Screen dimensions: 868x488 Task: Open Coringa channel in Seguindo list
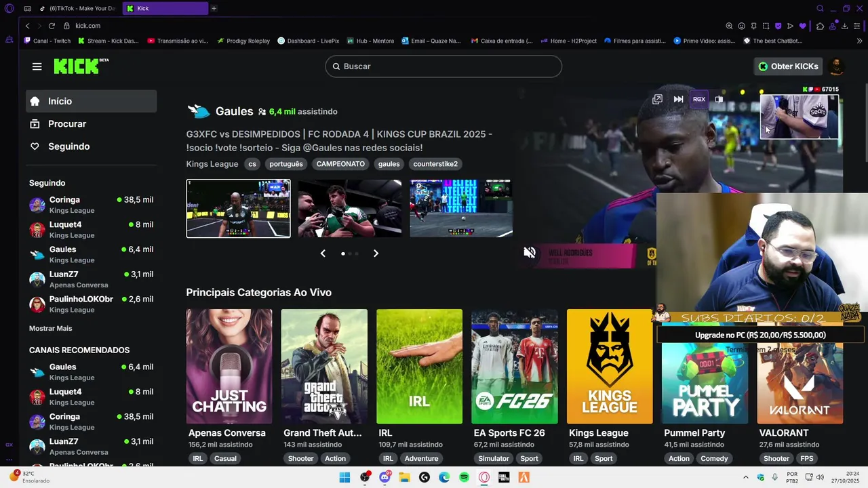(x=92, y=205)
